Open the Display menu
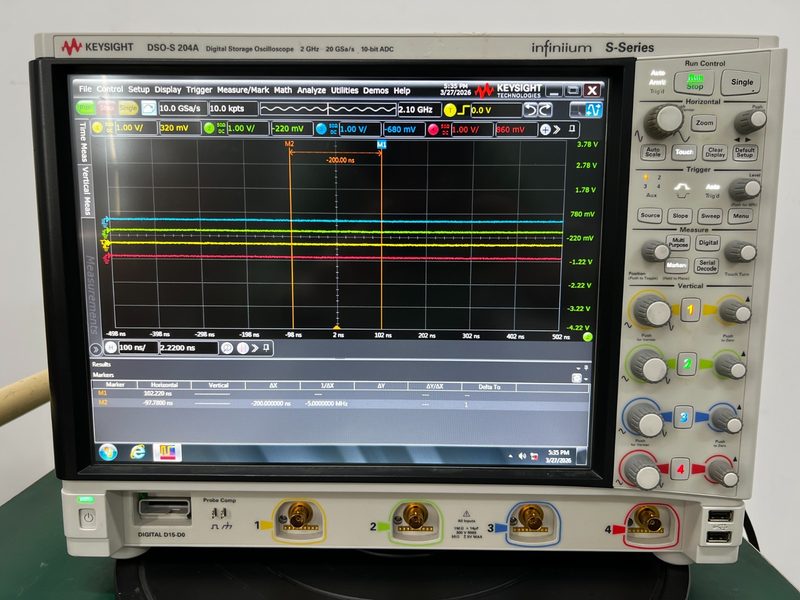Image resolution: width=800 pixels, height=600 pixels. (168, 89)
